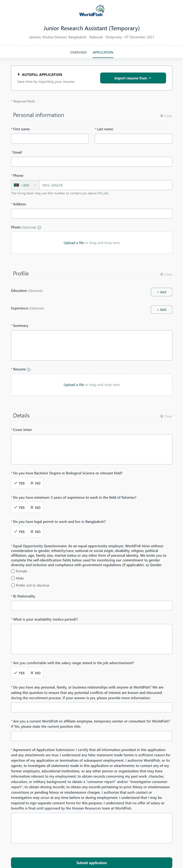Viewport: 183px width, 868px height.
Task: Answer YES to Bachelor Degree question
Action: point(19,483)
